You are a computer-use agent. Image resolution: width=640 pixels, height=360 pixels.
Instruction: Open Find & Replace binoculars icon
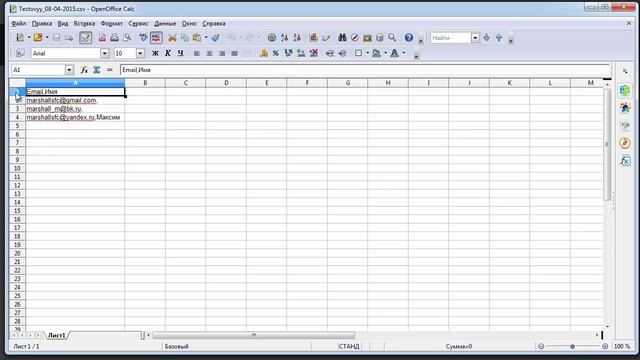[x=342, y=38]
